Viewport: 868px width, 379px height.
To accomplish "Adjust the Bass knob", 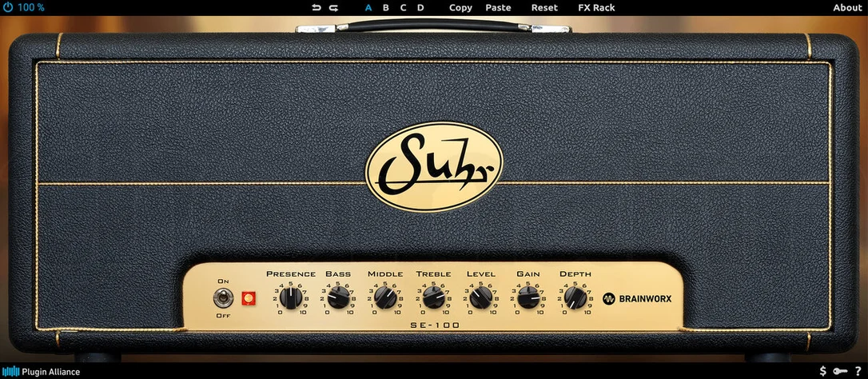I will tap(338, 297).
